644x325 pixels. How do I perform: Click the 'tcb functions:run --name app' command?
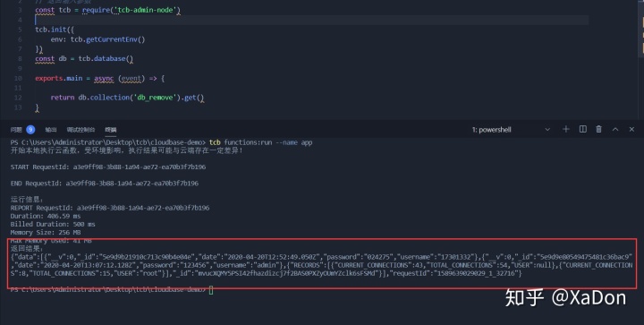261,142
